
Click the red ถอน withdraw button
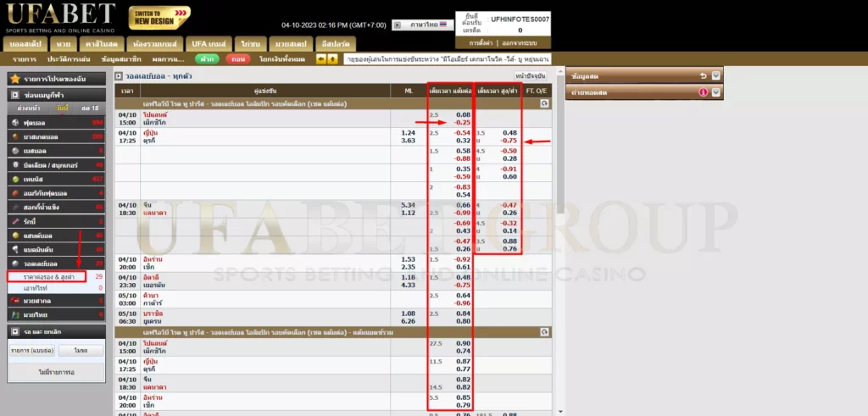click(239, 59)
